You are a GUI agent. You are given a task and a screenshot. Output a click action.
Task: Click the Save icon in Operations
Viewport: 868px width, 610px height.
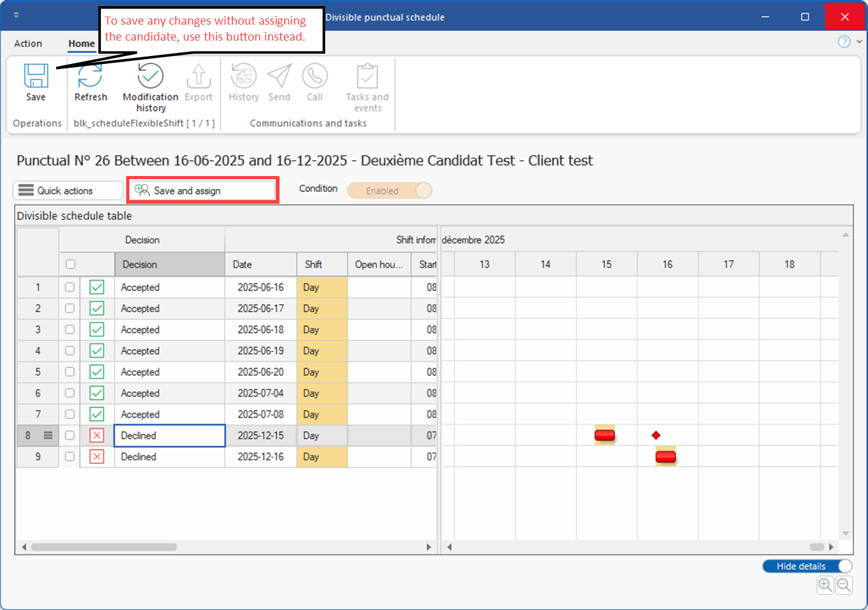(36, 76)
